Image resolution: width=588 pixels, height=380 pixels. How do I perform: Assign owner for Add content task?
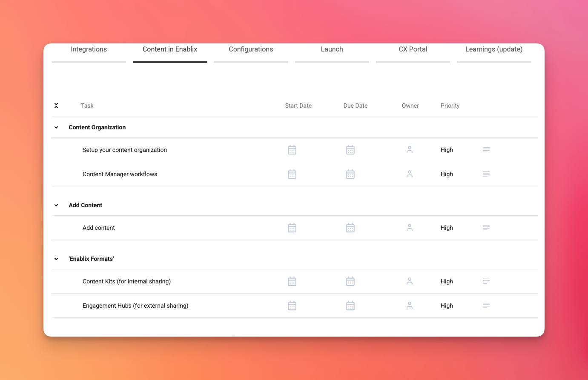coord(409,228)
